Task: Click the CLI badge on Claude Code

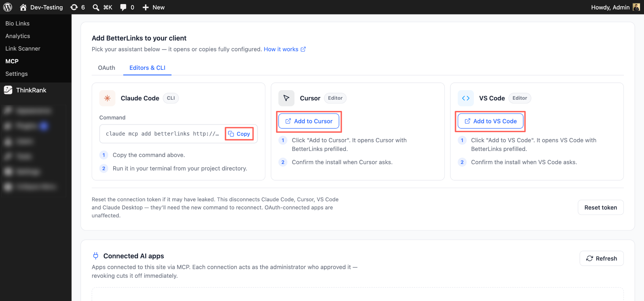Action: pyautogui.click(x=171, y=98)
